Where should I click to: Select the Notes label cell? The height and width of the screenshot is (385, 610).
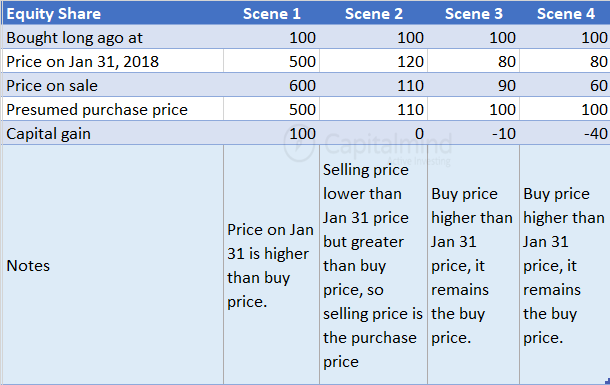(x=113, y=265)
